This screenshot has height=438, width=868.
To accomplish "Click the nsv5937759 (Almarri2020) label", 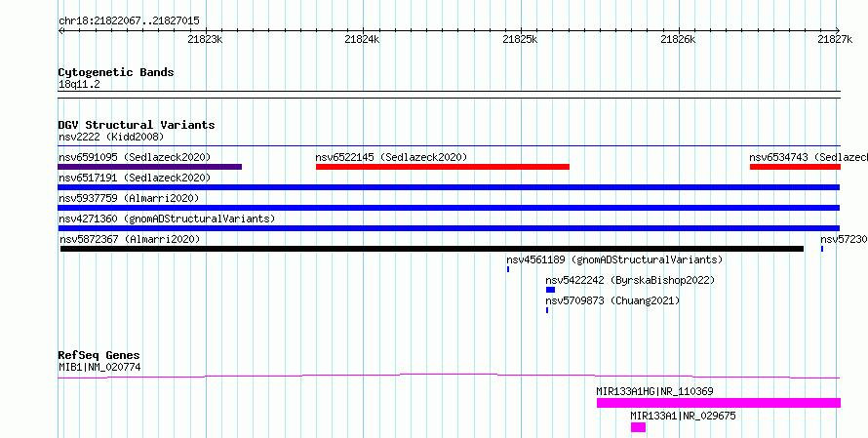I will click(x=129, y=198).
